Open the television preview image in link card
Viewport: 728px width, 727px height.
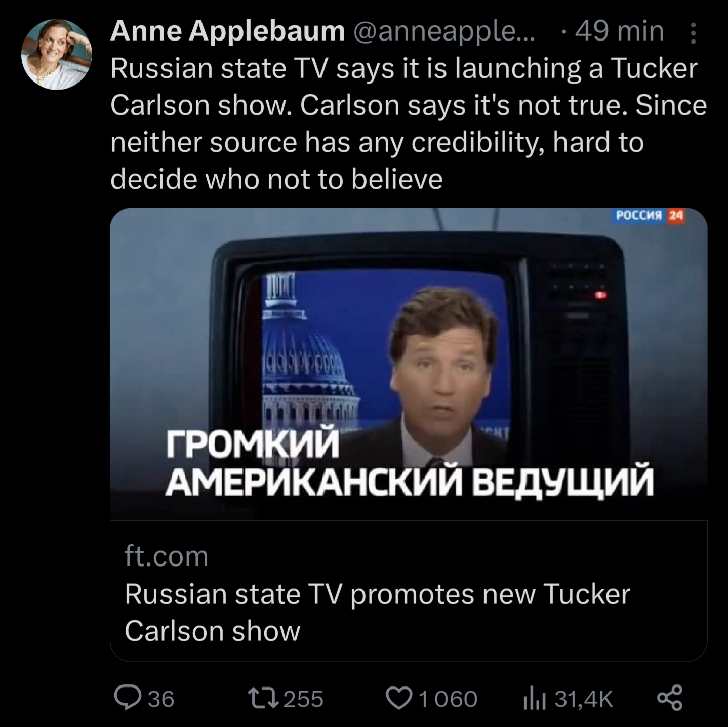[408, 363]
